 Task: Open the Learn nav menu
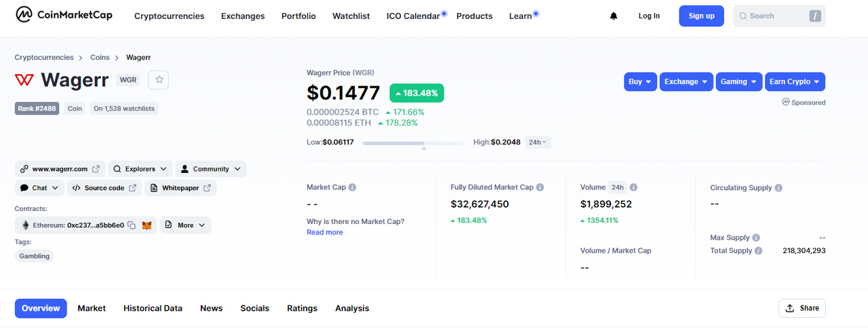point(520,16)
